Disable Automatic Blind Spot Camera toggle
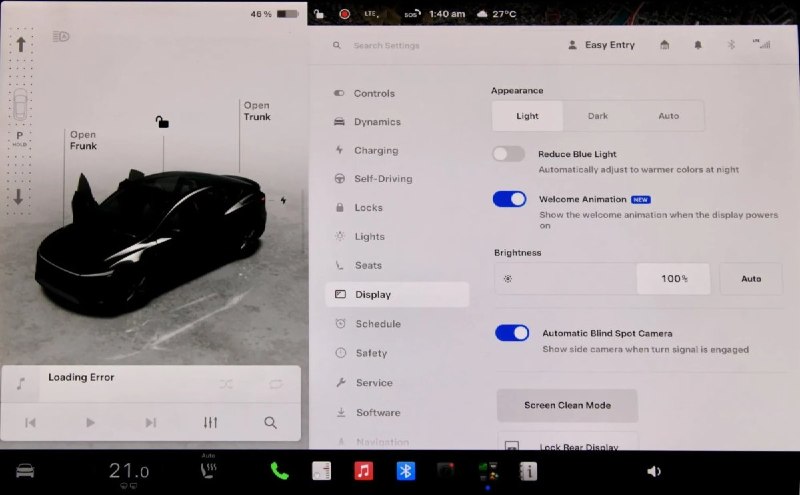The height and width of the screenshot is (495, 800). pyautogui.click(x=512, y=333)
